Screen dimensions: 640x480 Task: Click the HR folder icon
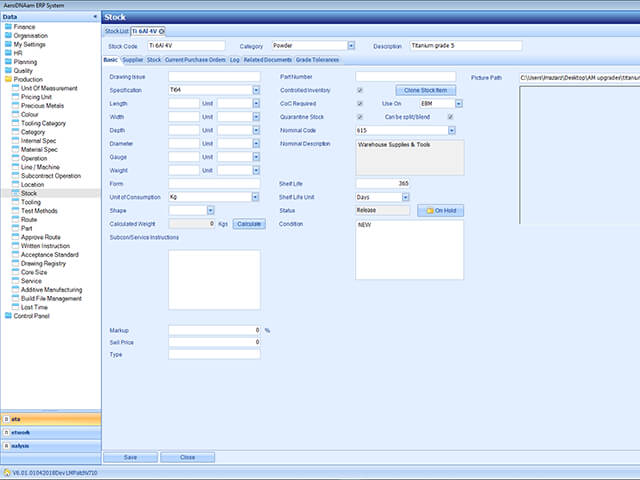coord(8,53)
